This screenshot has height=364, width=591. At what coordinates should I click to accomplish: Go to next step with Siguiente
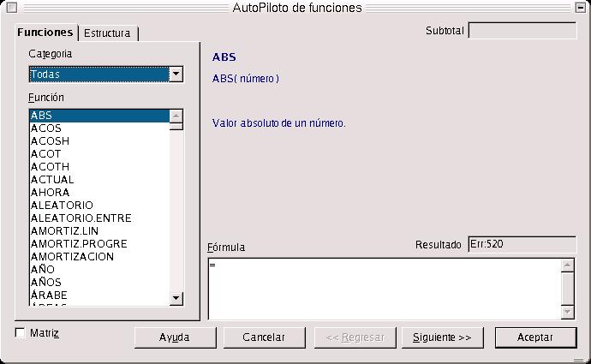[443, 337]
